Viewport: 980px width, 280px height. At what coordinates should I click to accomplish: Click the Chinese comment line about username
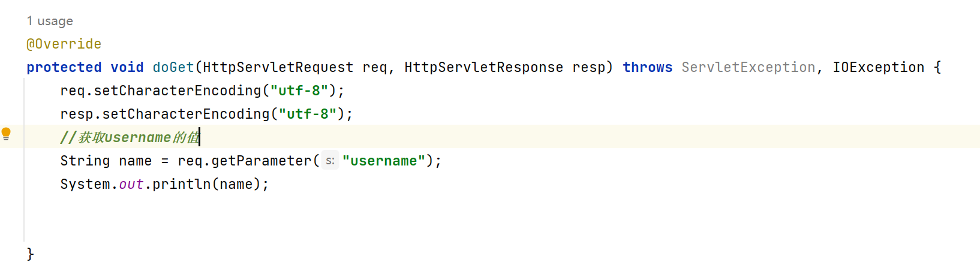[x=129, y=137]
